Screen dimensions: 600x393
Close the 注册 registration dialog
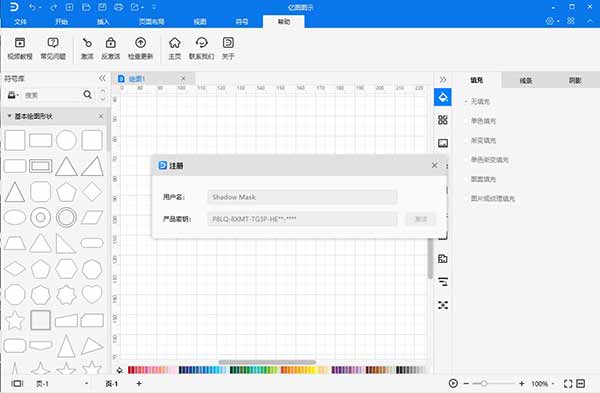point(434,165)
